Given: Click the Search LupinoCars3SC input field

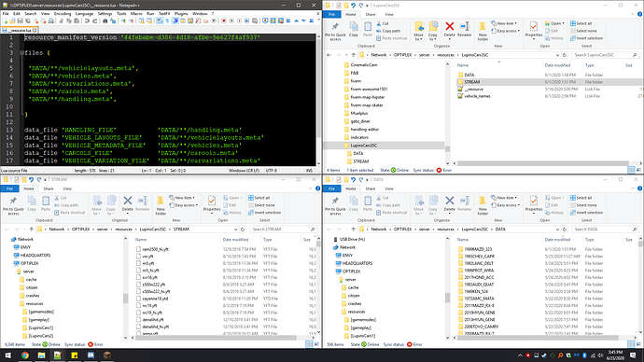Looking at the screenshot, I should [x=604, y=55].
